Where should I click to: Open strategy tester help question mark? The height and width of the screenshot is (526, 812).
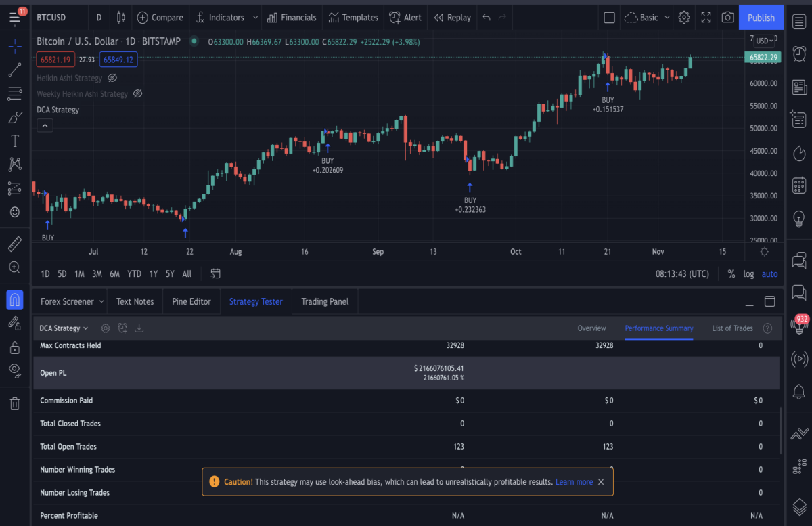[x=767, y=328]
